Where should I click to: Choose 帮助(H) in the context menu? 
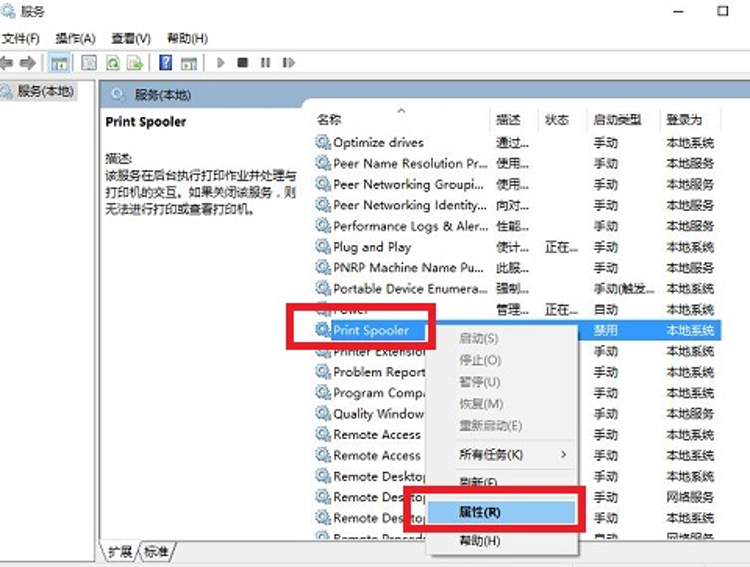click(x=479, y=541)
